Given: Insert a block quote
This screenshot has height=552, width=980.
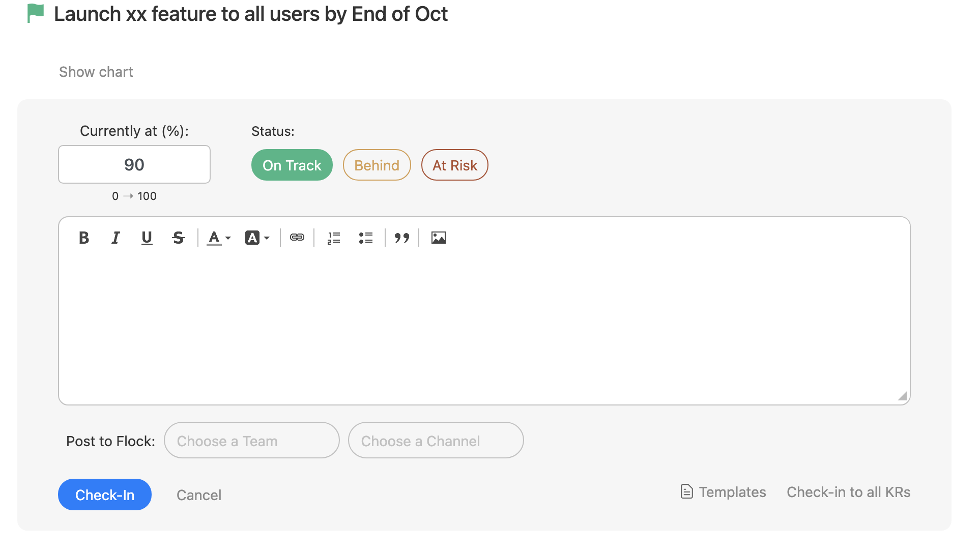Looking at the screenshot, I should (x=402, y=238).
